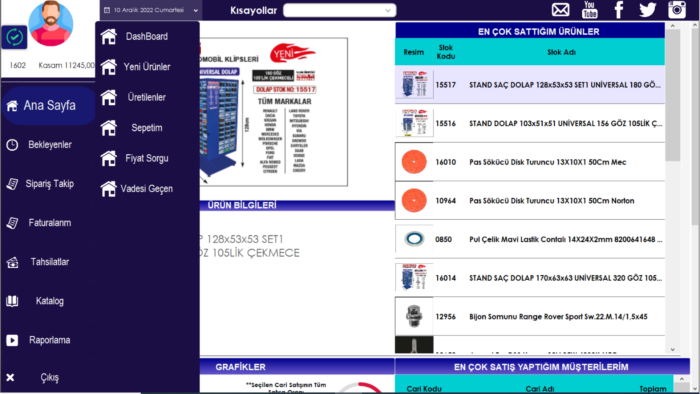Select Vadesi Geçen menu entry
This screenshot has width=700, height=394.
pyautogui.click(x=147, y=189)
